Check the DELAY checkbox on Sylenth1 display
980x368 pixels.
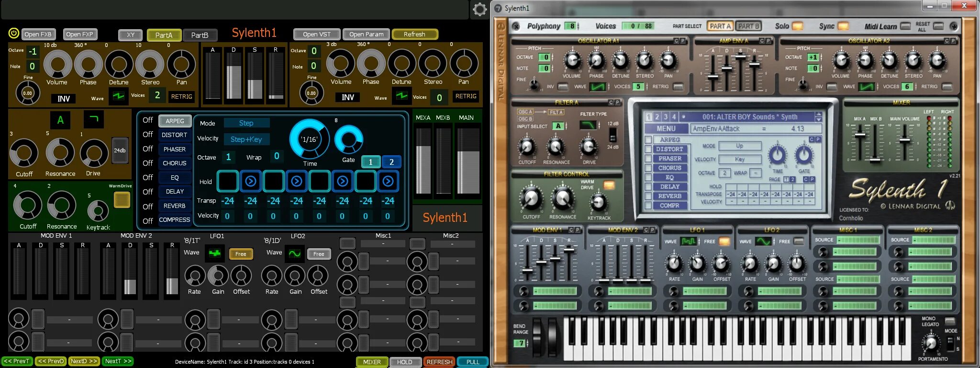648,187
